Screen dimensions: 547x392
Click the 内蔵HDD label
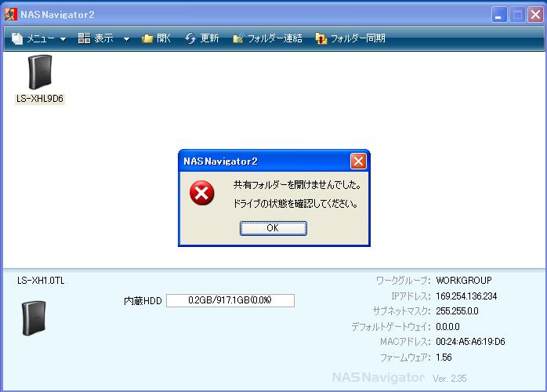click(143, 301)
